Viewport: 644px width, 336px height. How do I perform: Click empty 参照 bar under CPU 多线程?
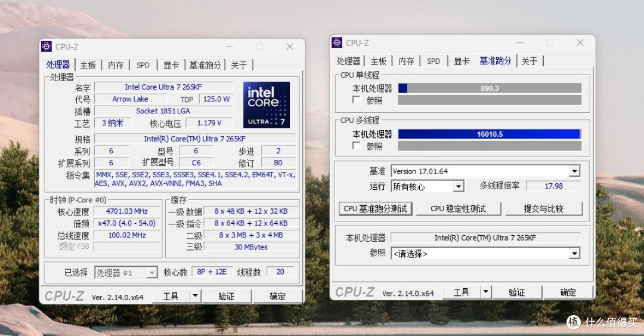pos(490,146)
